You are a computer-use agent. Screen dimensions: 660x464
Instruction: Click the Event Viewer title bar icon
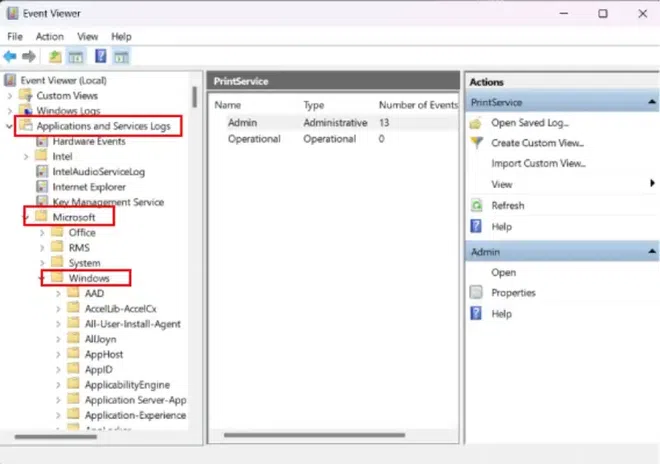[x=13, y=13]
